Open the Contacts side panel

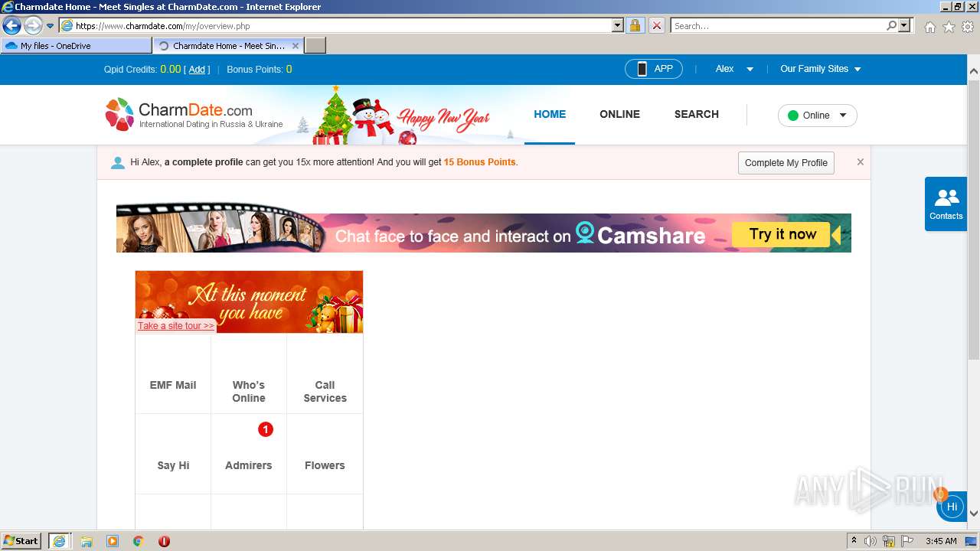pyautogui.click(x=946, y=204)
